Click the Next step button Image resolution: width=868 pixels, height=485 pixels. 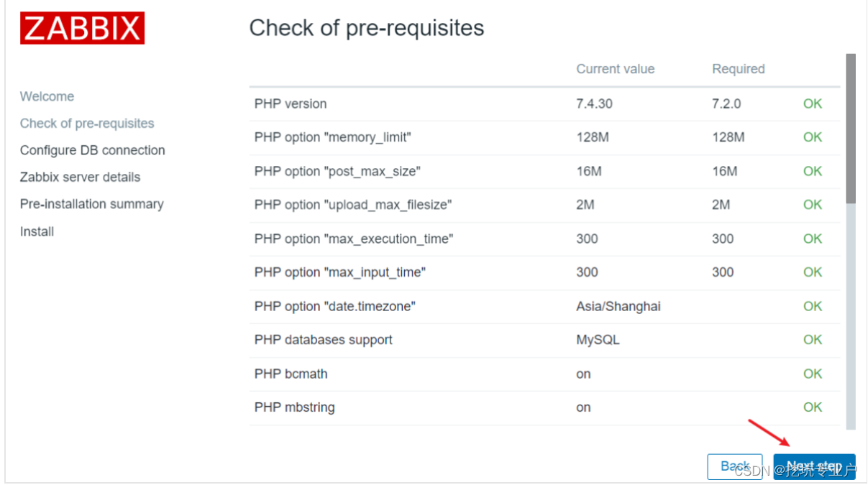pos(814,466)
